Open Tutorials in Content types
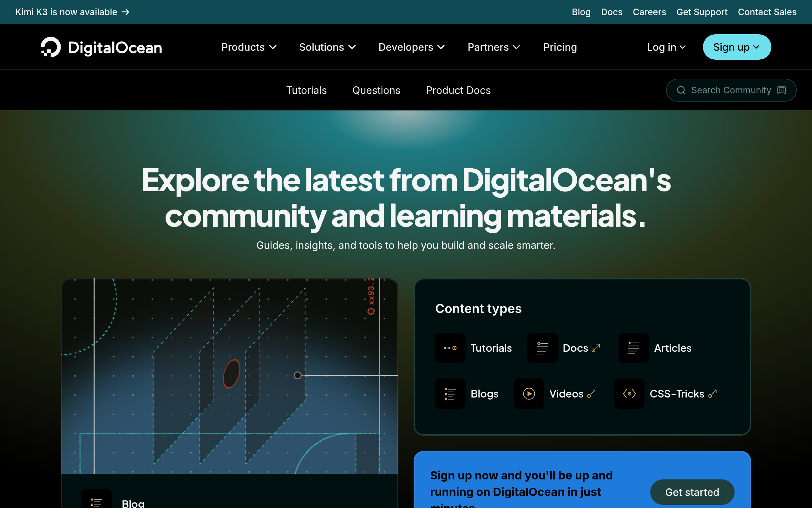This screenshot has width=812, height=508. (491, 348)
